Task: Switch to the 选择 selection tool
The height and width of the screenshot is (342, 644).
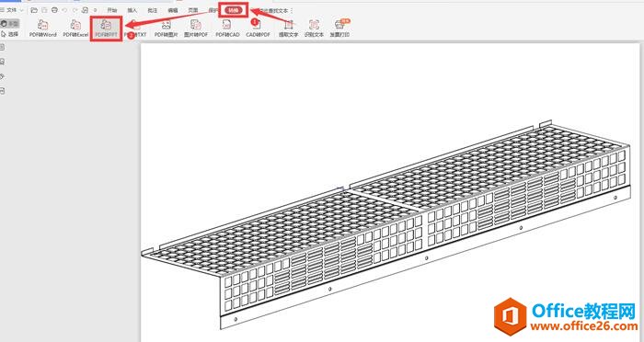Action: [10, 34]
